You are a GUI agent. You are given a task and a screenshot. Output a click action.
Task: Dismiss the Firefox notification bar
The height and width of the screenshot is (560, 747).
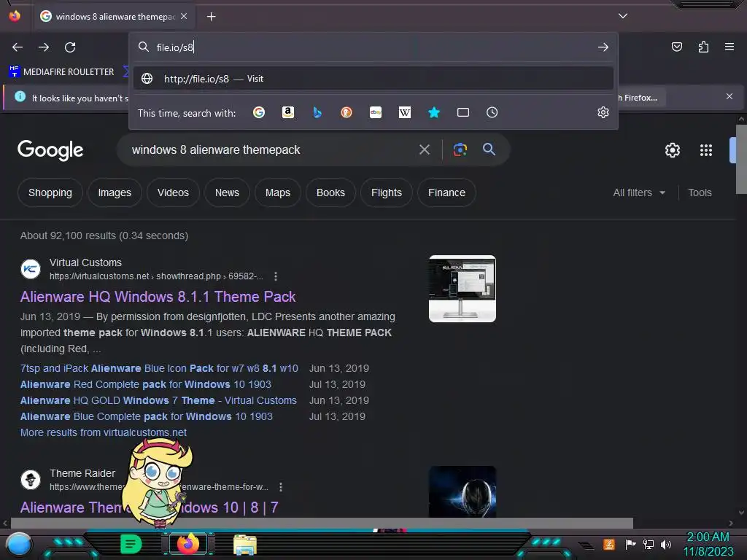click(729, 96)
